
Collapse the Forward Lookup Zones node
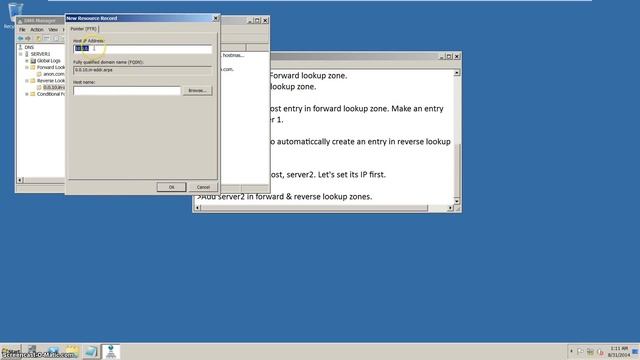(x=27, y=67)
